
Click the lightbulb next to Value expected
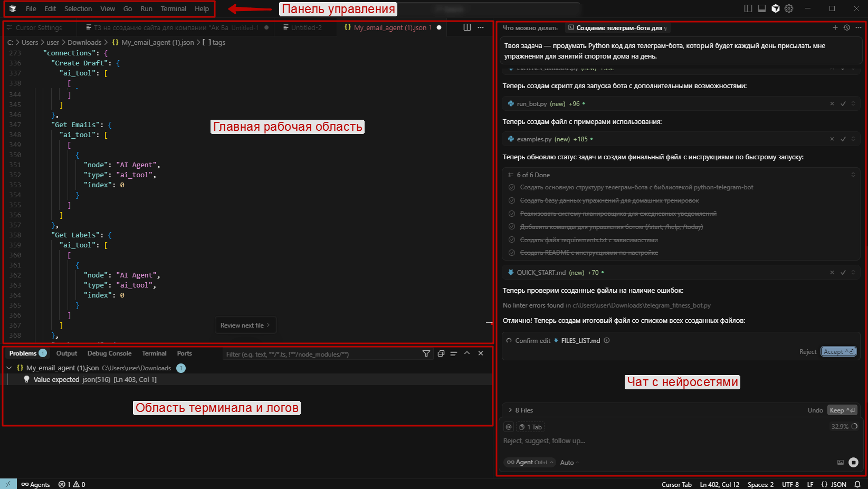[x=26, y=379]
